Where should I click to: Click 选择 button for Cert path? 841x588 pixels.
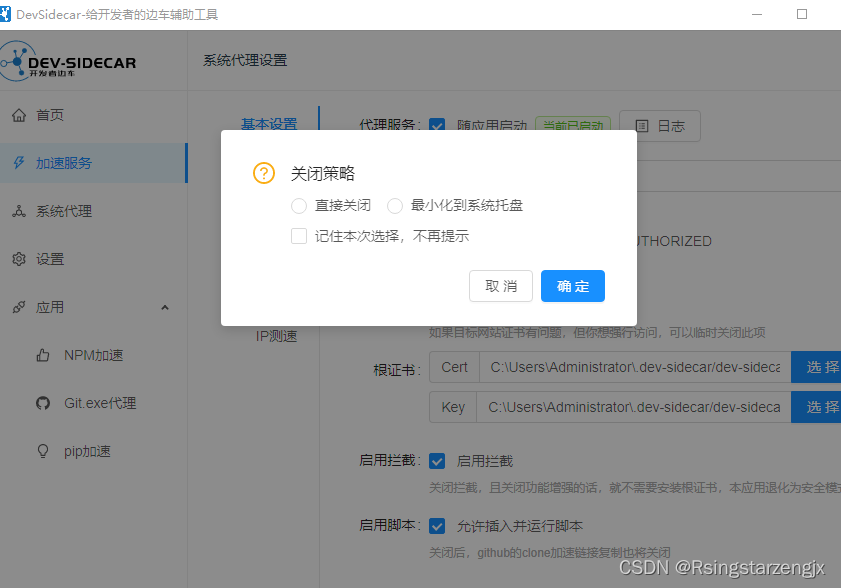point(816,367)
